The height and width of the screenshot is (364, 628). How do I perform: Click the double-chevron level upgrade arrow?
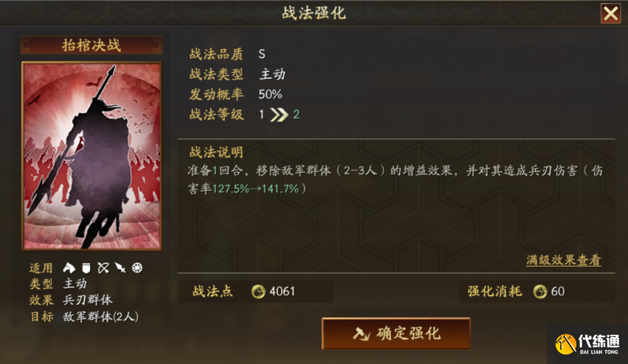click(x=279, y=115)
